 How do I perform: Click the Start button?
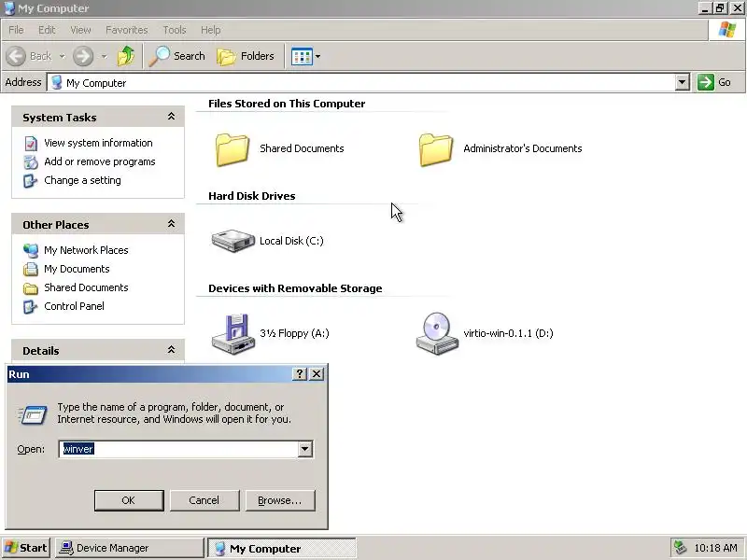[x=26, y=548]
